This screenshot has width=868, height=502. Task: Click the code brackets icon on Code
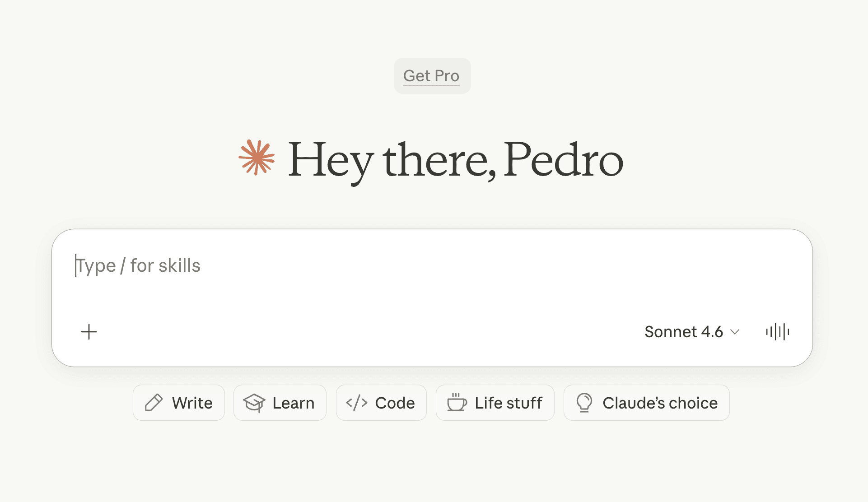[x=356, y=403]
